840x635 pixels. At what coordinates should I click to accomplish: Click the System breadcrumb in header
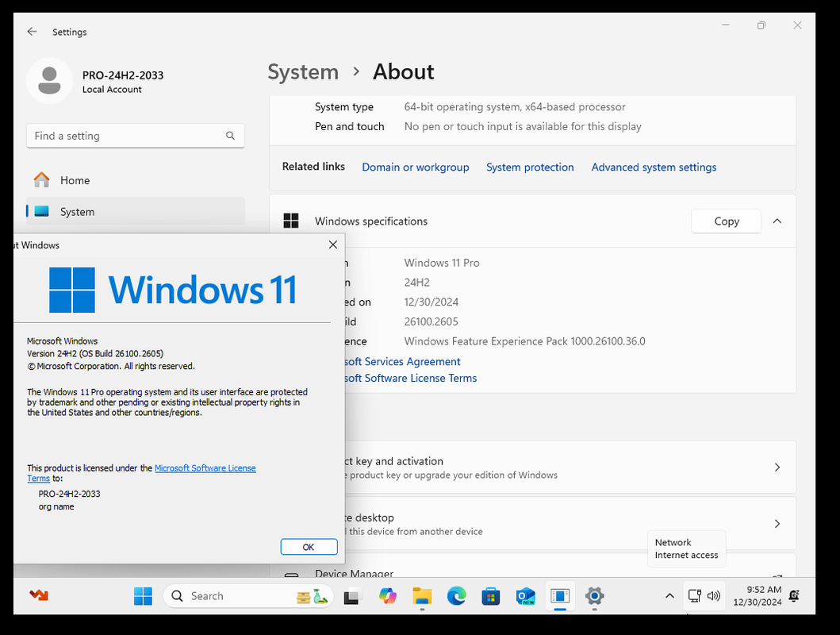[303, 71]
